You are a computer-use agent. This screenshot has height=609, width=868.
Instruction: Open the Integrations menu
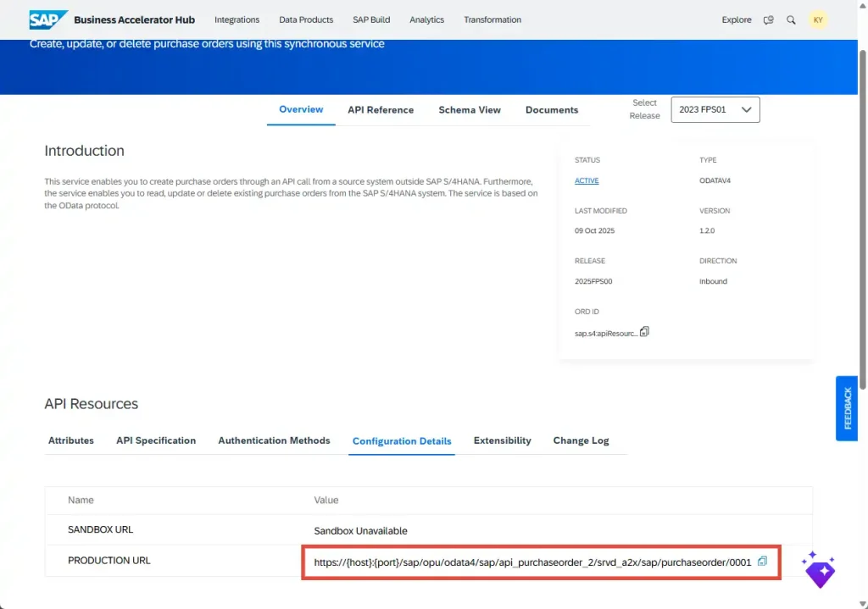click(x=236, y=19)
